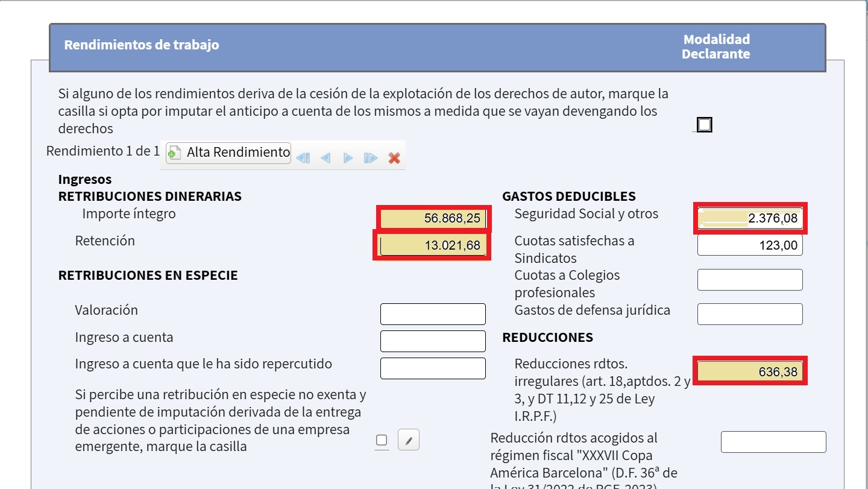Click the Copa América Barcelona reduction field
The height and width of the screenshot is (489, 868).
tap(773, 442)
